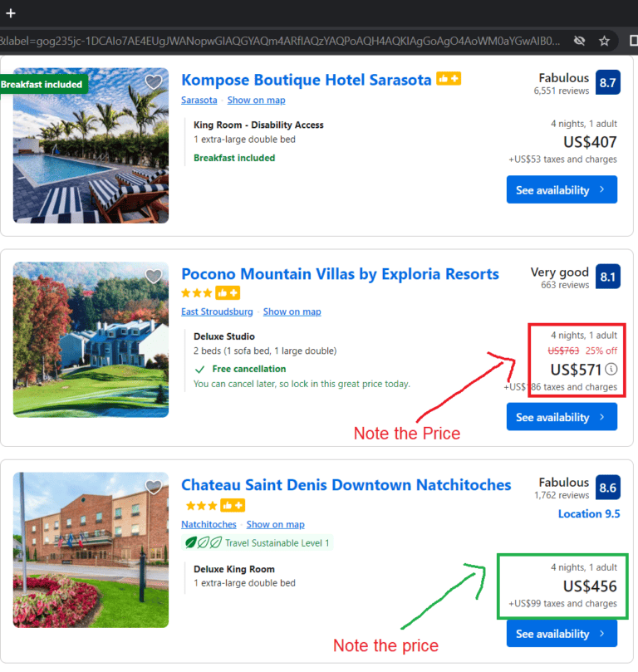See availability for Kompose Boutique Hotel
Image resolution: width=638 pixels, height=672 pixels.
tap(562, 190)
